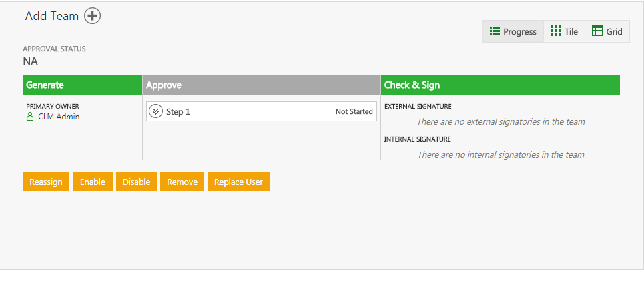
Task: Click the Remove button
Action: [x=182, y=182]
